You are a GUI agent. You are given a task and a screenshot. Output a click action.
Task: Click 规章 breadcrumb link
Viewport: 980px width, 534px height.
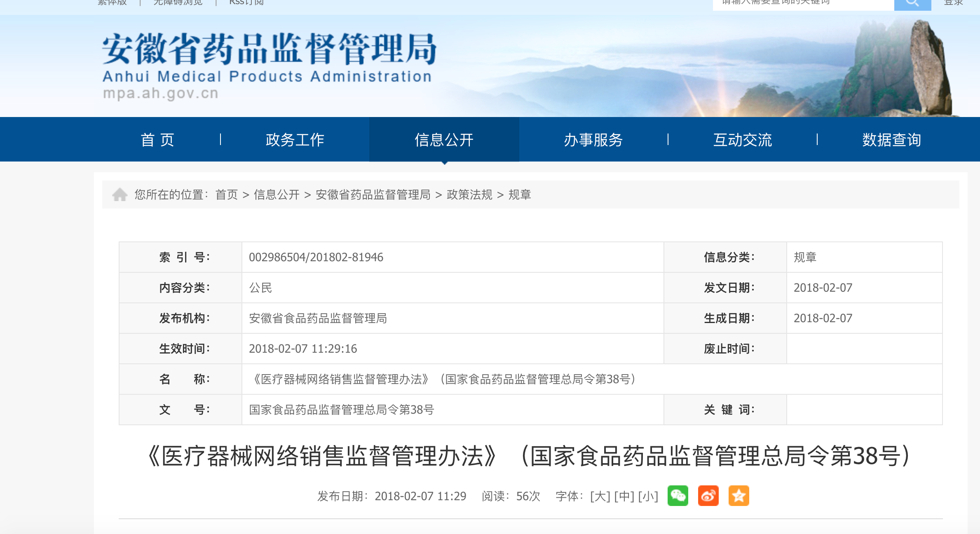[x=520, y=194]
